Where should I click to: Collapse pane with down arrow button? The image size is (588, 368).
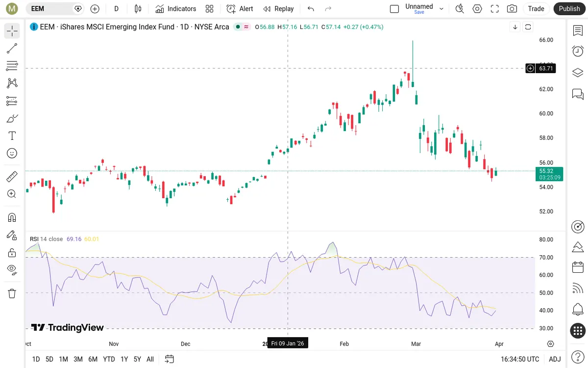click(x=515, y=27)
